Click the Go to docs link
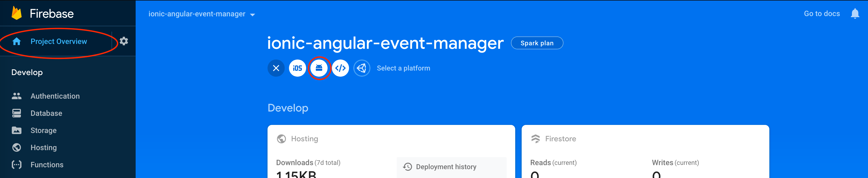The width and height of the screenshot is (868, 178). pyautogui.click(x=822, y=13)
